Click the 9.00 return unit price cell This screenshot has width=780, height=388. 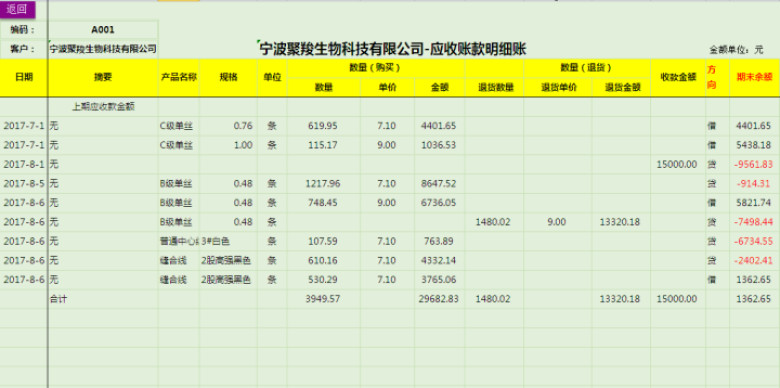coord(558,222)
